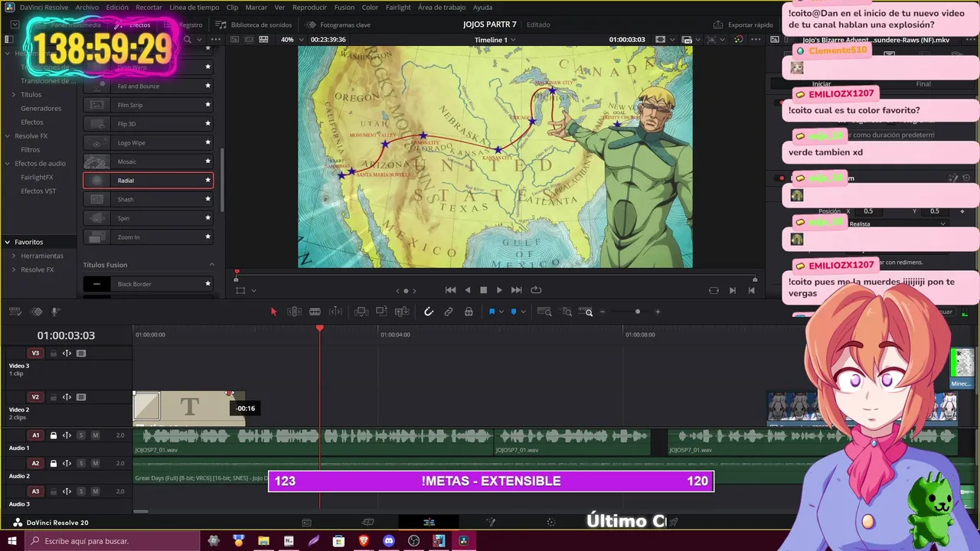Select the Generadores category
The height and width of the screenshot is (551, 980).
[41, 108]
